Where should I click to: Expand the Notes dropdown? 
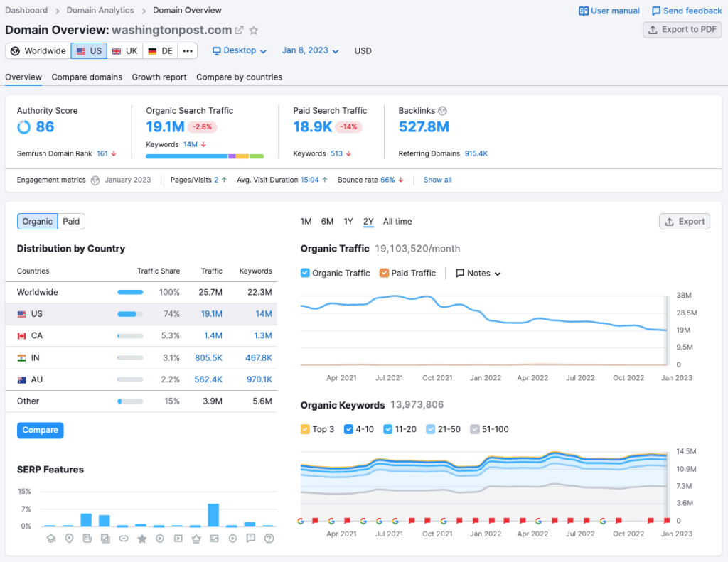pos(478,274)
